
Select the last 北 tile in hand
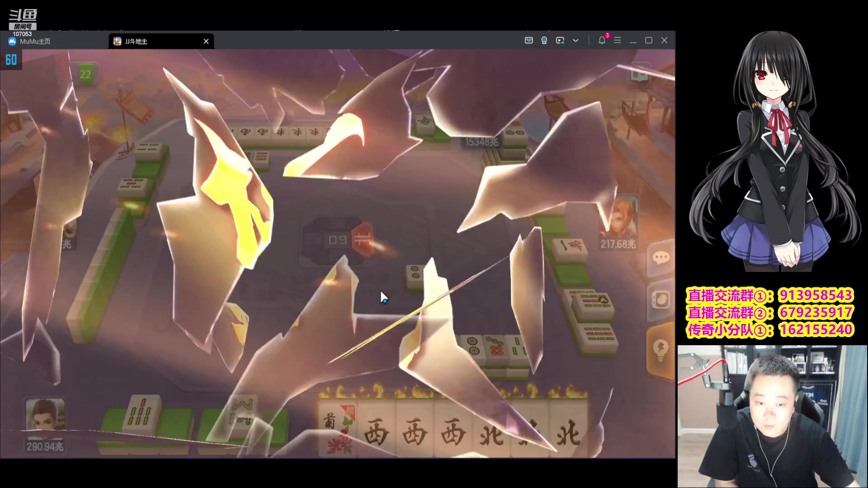pos(568,428)
